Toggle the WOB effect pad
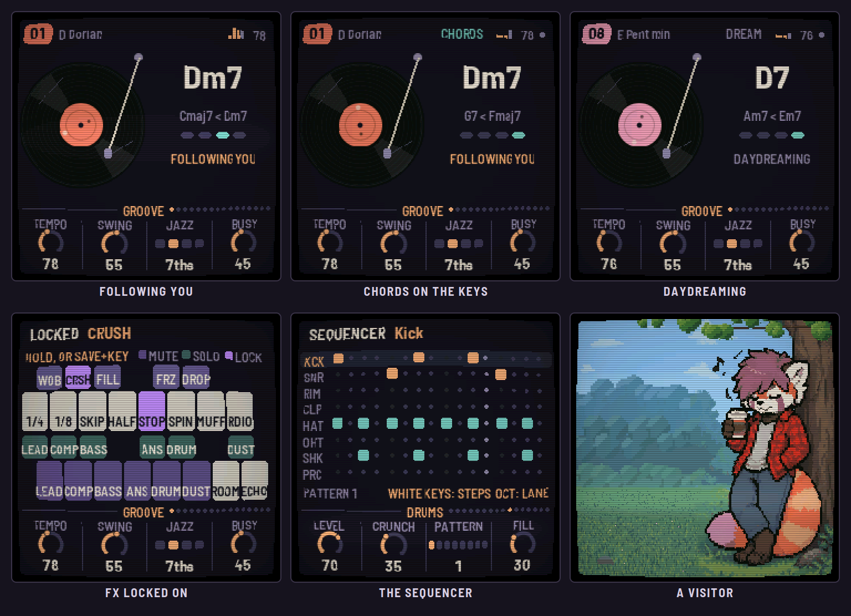 (49, 378)
